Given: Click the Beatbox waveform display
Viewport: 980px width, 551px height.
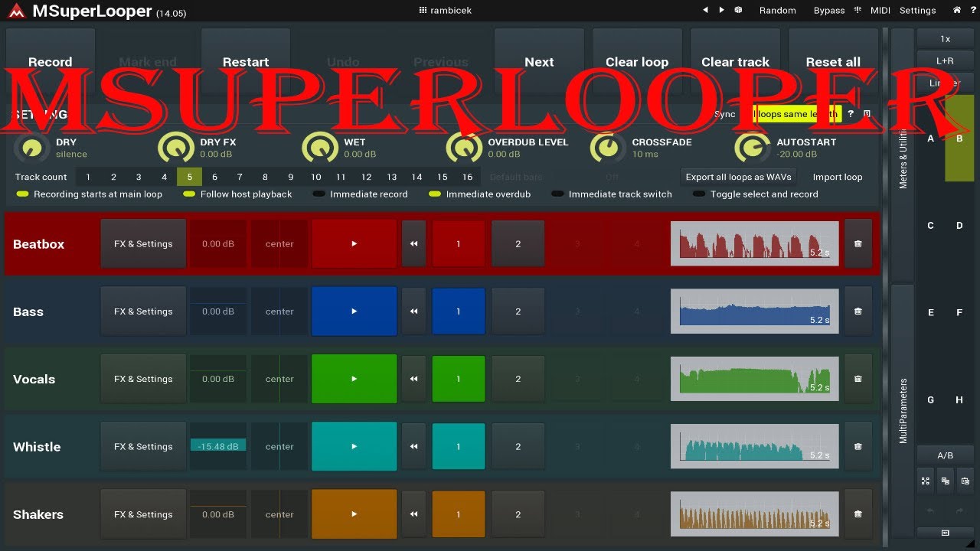Looking at the screenshot, I should [754, 243].
